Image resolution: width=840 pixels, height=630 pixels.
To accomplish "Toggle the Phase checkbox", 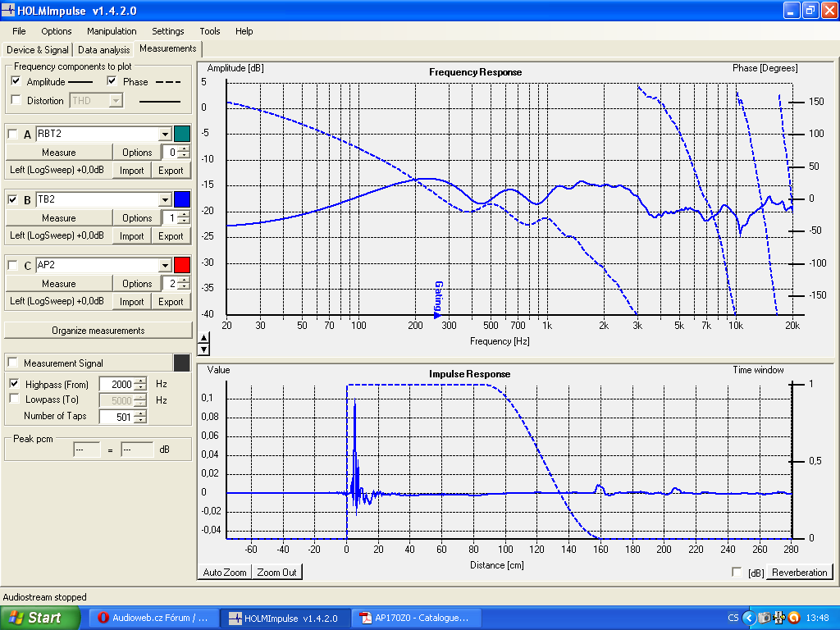I will coord(112,81).
